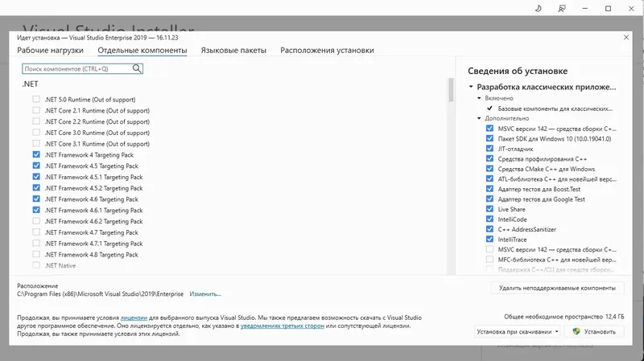The image size is (644, 361).
Task: Click Удалить неподдерживаемые компоненты button
Action: 557,288
